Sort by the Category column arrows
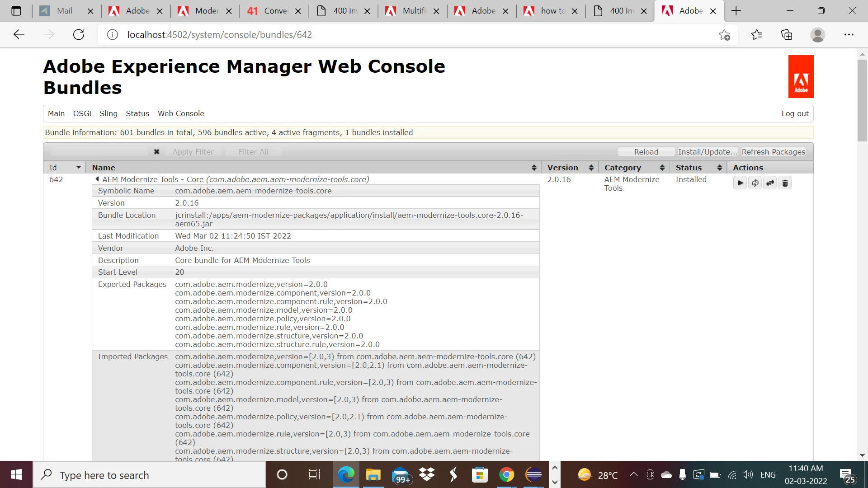Screen dimensions: 868x488 tap(662, 168)
